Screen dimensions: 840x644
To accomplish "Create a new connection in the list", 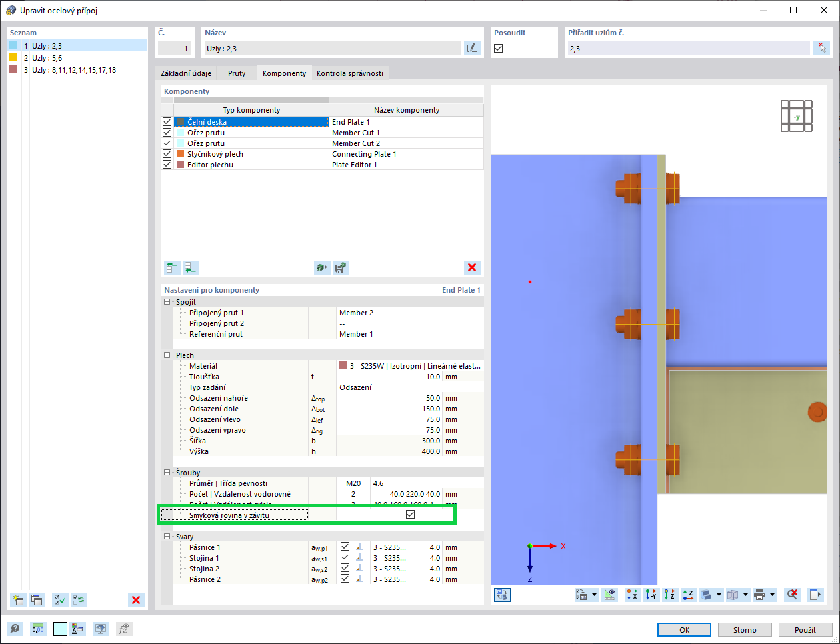I will (x=18, y=600).
